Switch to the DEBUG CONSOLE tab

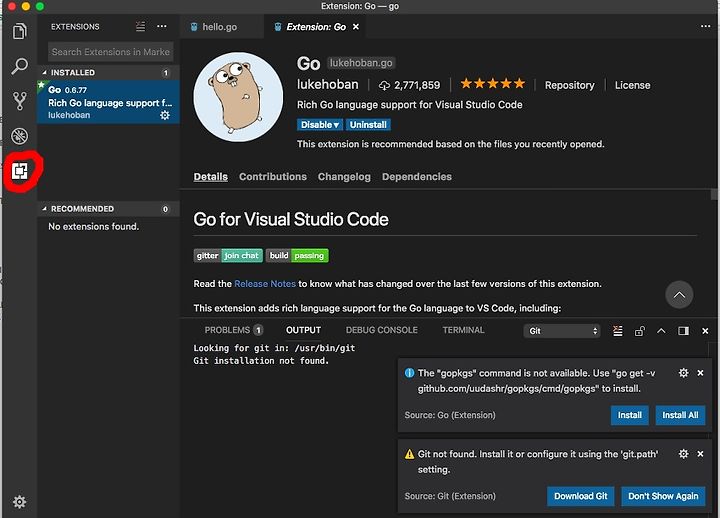click(382, 330)
